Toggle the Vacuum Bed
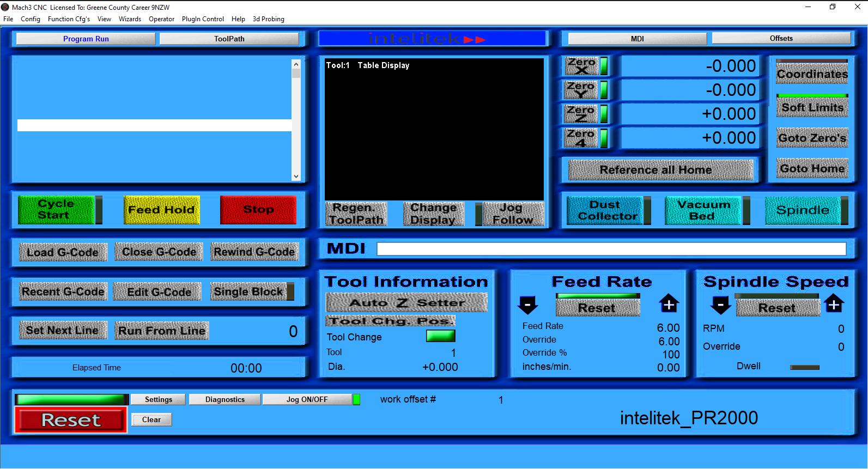Viewport: 868px width, 469px height. pos(702,210)
